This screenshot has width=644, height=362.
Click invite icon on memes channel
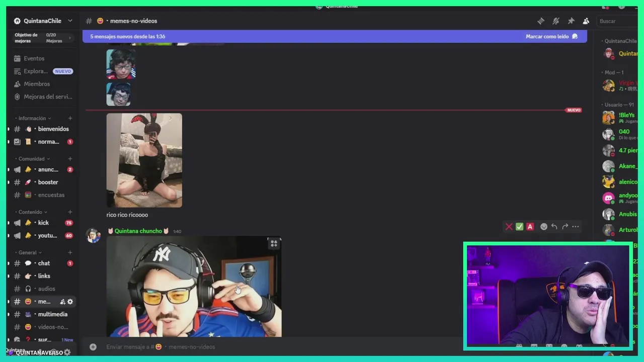click(62, 302)
